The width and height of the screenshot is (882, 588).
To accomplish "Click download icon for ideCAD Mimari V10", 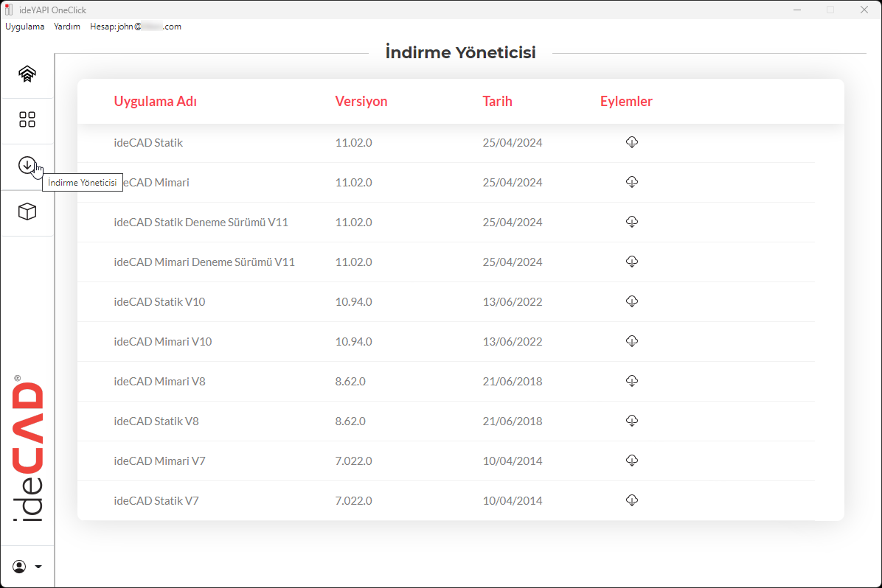I will tap(631, 341).
